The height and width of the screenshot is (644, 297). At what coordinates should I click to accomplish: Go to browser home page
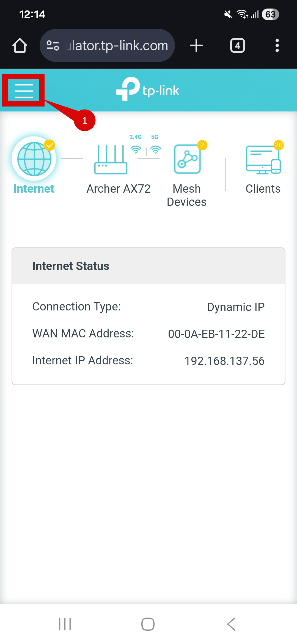pos(20,45)
